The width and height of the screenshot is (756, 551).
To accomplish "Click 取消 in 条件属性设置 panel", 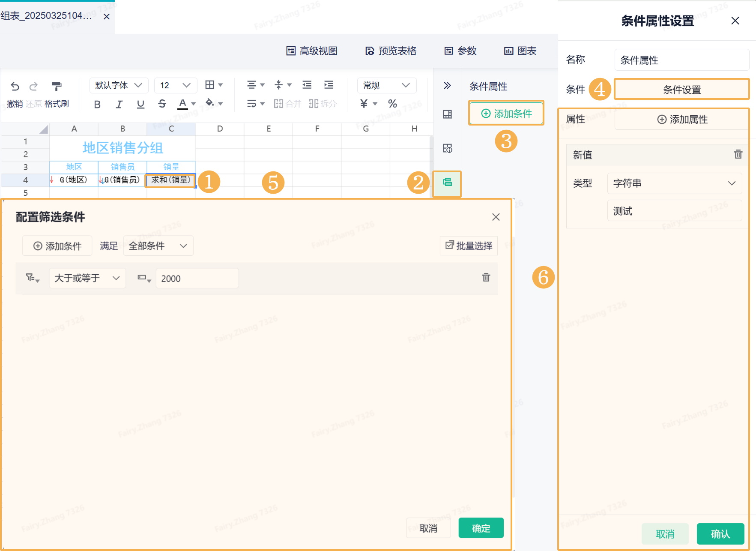I will point(665,534).
